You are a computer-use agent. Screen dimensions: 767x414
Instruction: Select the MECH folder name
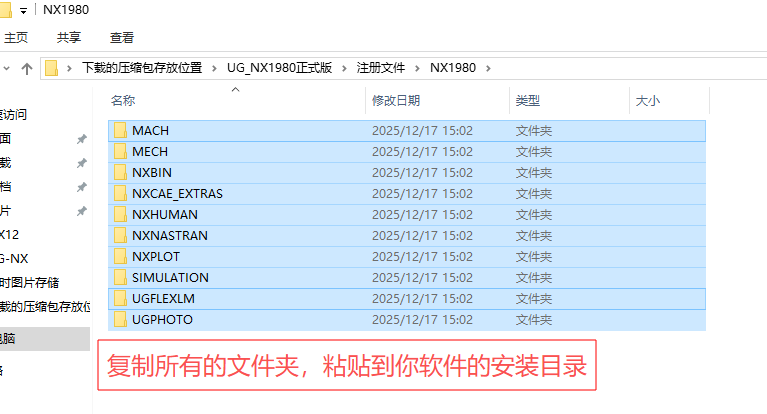coord(150,152)
